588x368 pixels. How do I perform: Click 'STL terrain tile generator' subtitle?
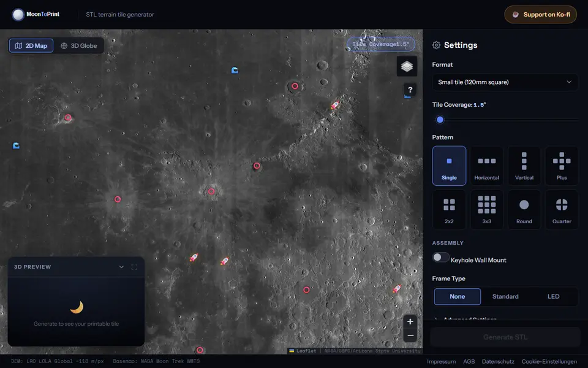pos(120,15)
